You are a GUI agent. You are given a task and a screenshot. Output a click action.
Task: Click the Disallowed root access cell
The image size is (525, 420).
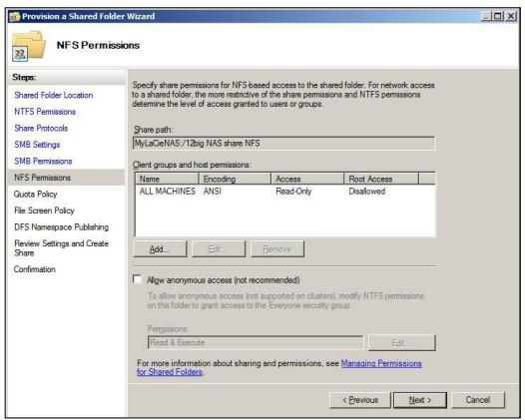click(367, 192)
